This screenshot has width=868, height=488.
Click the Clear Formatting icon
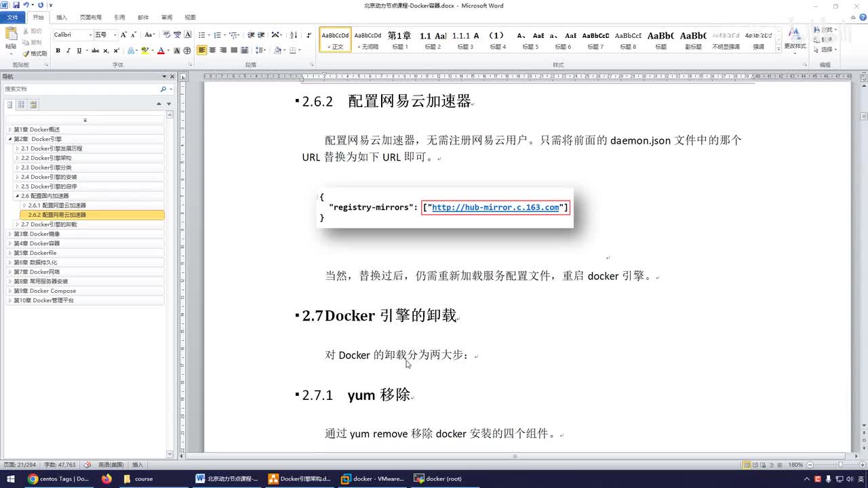coord(167,35)
